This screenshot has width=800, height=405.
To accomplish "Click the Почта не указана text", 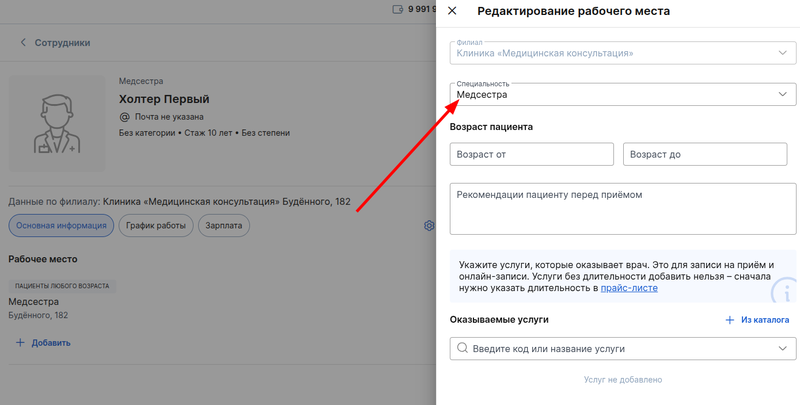I will tap(169, 117).
